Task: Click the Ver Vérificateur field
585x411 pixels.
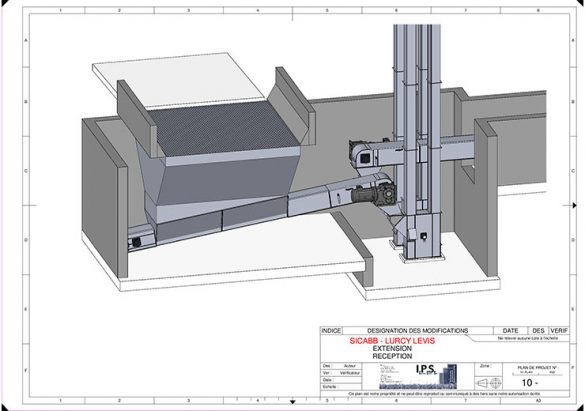Action: pos(341,373)
